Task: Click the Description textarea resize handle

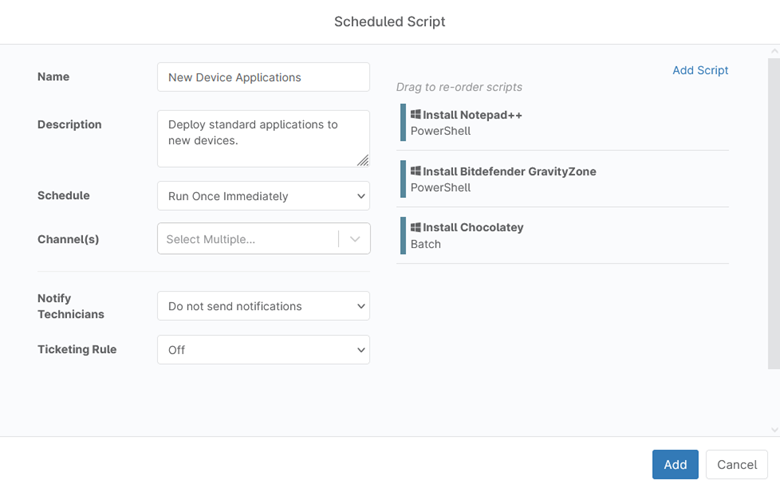Action: (x=362, y=160)
